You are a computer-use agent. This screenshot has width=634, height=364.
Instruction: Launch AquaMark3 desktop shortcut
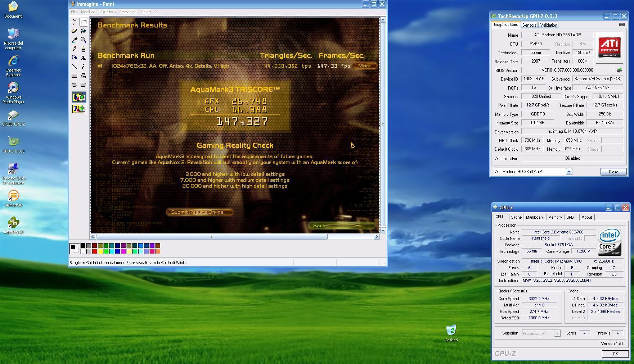point(13,226)
